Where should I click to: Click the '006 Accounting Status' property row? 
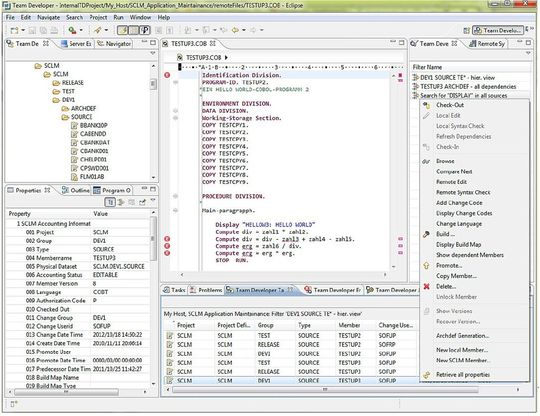pos(79,275)
